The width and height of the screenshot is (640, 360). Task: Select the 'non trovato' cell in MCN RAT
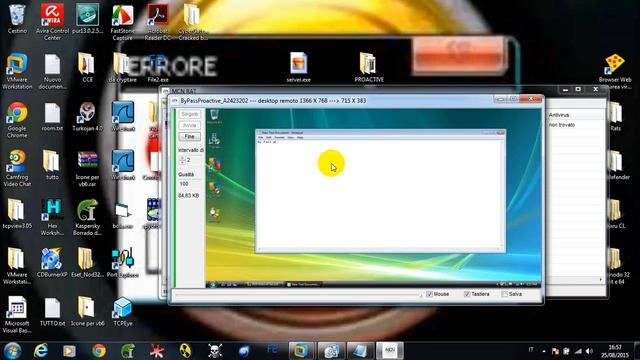click(x=562, y=125)
